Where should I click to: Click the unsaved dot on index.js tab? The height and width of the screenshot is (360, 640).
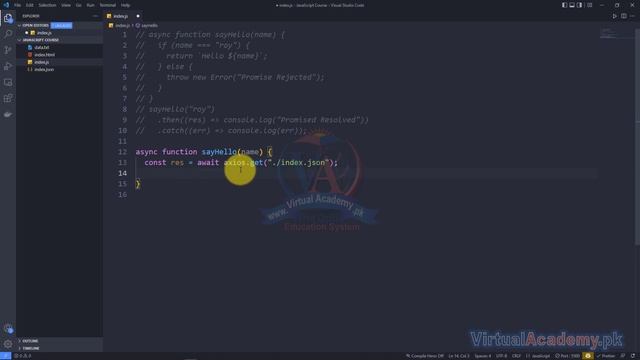click(x=138, y=16)
